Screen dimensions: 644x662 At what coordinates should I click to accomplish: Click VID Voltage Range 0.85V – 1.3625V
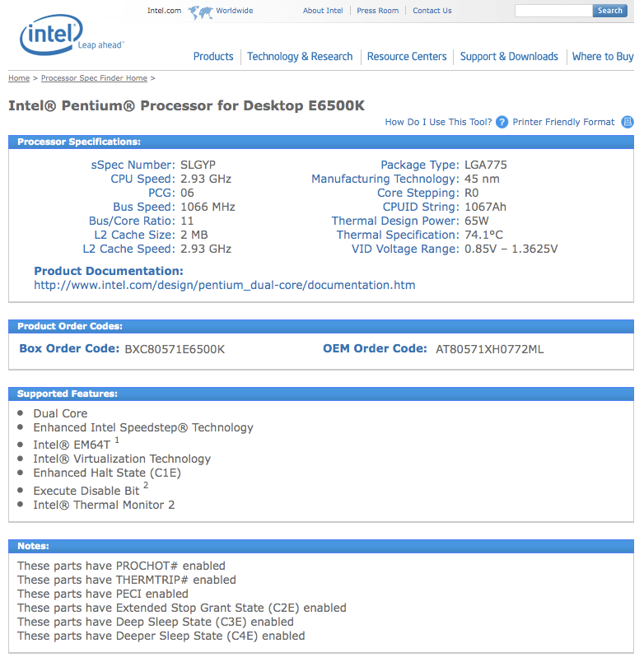pos(511,249)
